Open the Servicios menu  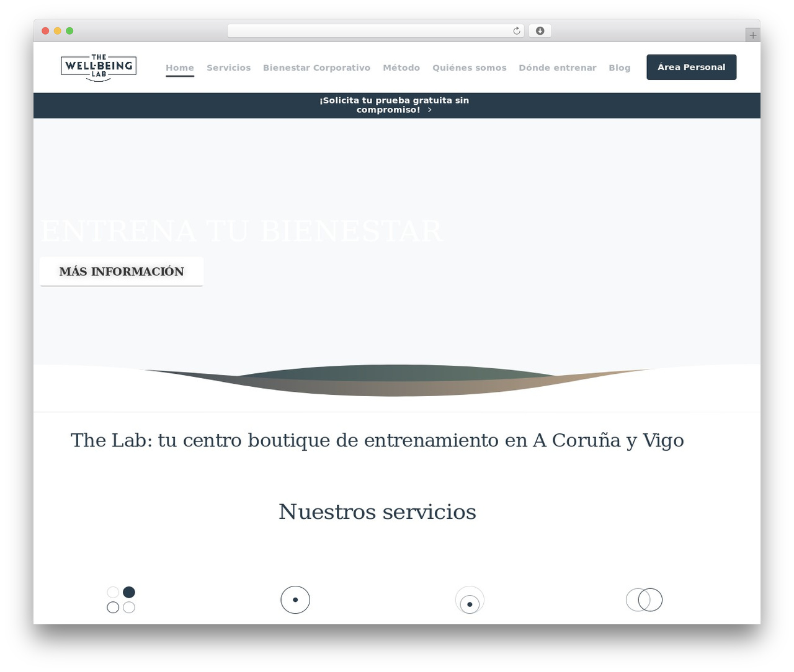[229, 68]
